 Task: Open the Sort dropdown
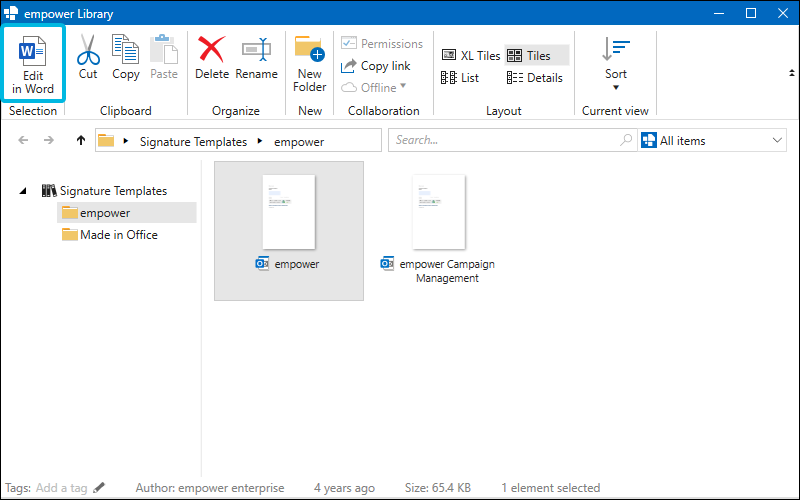pyautogui.click(x=616, y=63)
